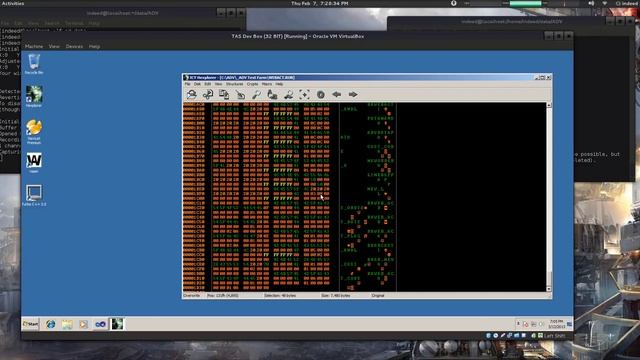This screenshot has height=360, width=640.
Task: Click the Hexplorer task button on the taskbar
Action: [x=117, y=324]
